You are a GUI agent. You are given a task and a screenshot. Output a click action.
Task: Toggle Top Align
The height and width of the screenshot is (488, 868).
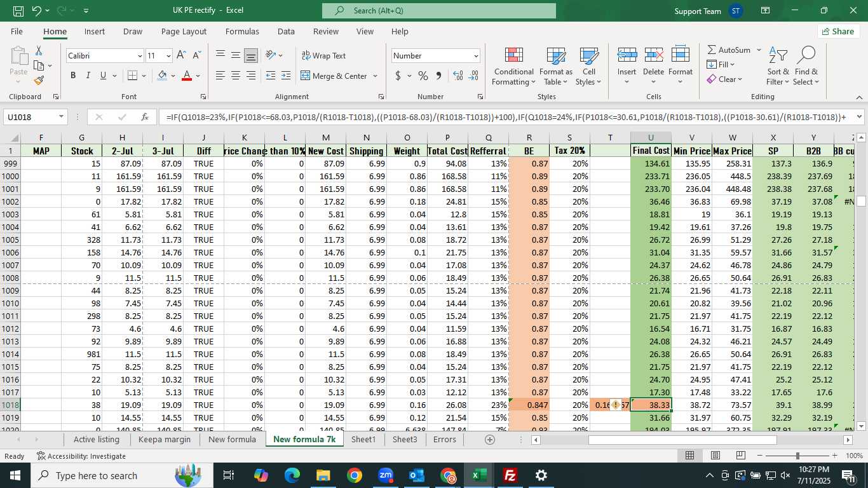(220, 55)
